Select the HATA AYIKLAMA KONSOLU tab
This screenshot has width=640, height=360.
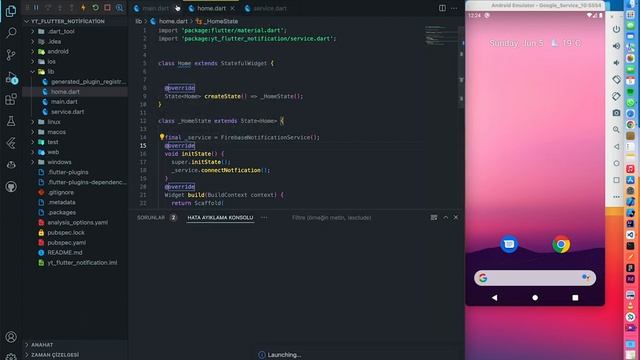coord(220,218)
